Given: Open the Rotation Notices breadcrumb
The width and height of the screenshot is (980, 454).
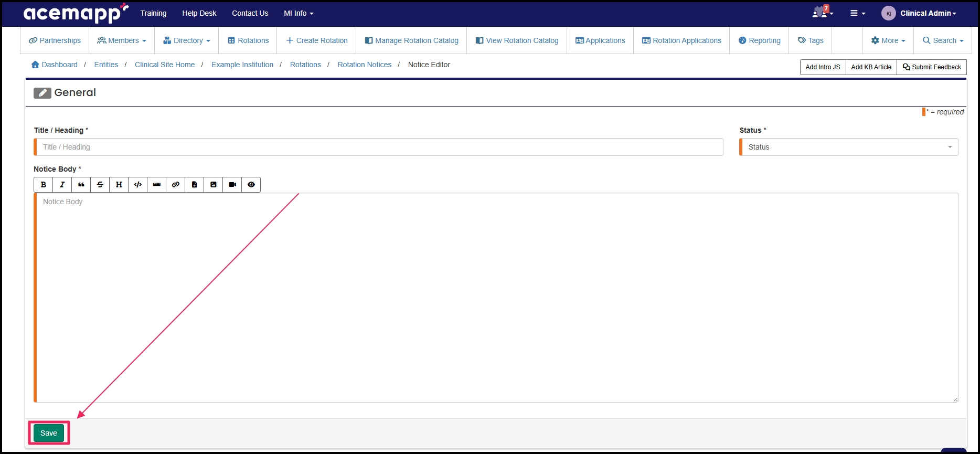Looking at the screenshot, I should [x=365, y=65].
